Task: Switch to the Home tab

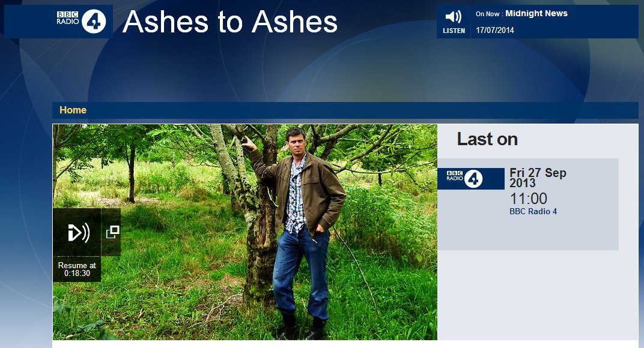Action: point(73,110)
